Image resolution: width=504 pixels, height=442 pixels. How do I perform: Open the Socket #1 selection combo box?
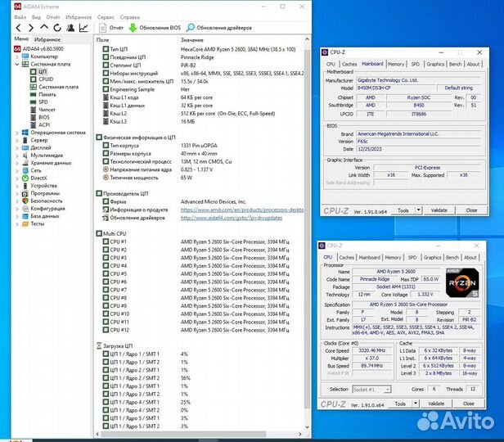tap(372, 390)
